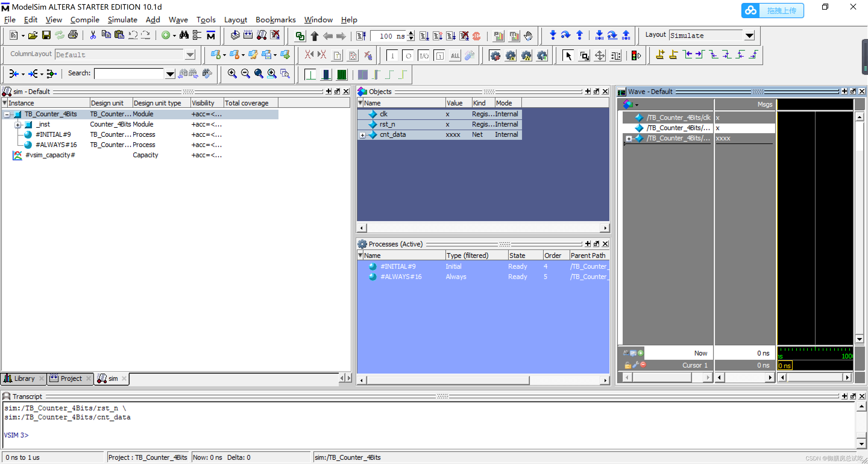Click the Search input field
The image size is (868, 464).
tap(129, 73)
